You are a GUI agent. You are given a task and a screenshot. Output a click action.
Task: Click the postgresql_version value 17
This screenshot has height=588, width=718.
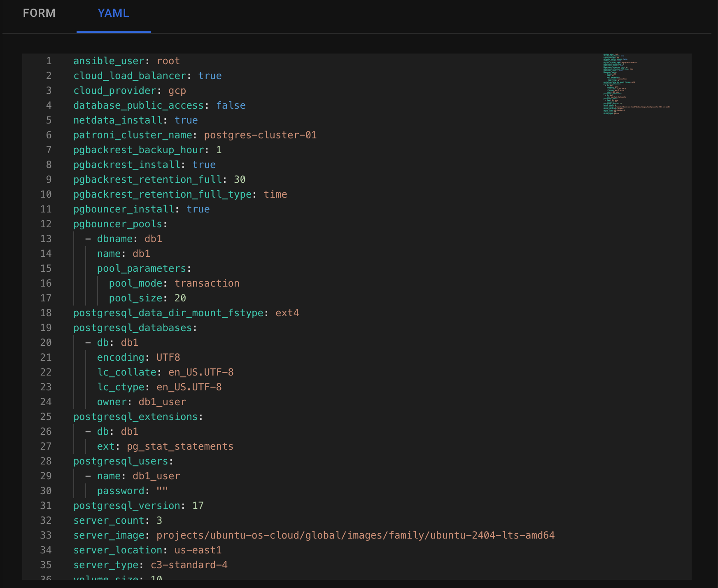[x=198, y=506]
